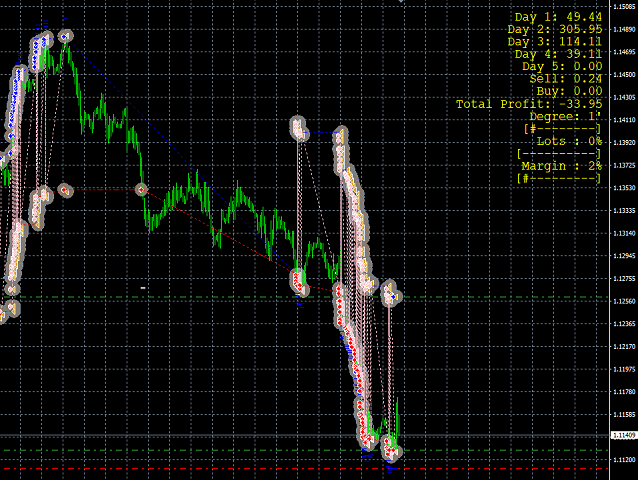The width and height of the screenshot is (640, 480).
Task: Select the red dash-dot horizontal line
Action: point(304,469)
